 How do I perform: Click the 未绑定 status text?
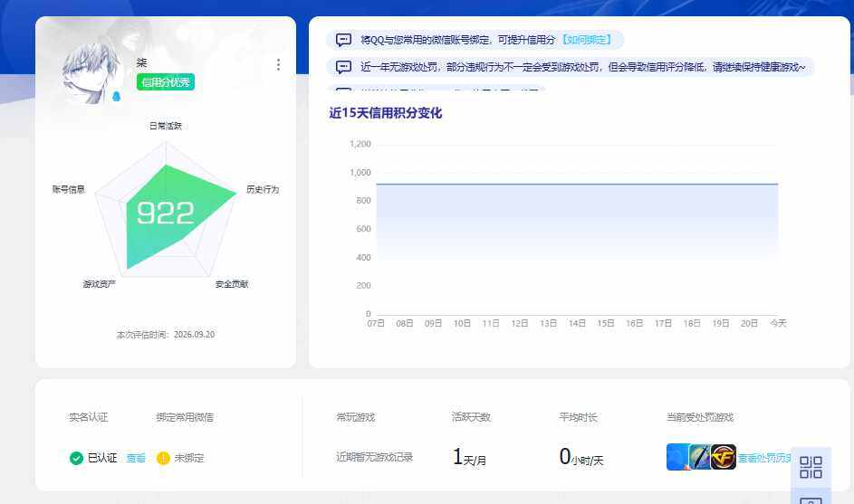pos(189,458)
